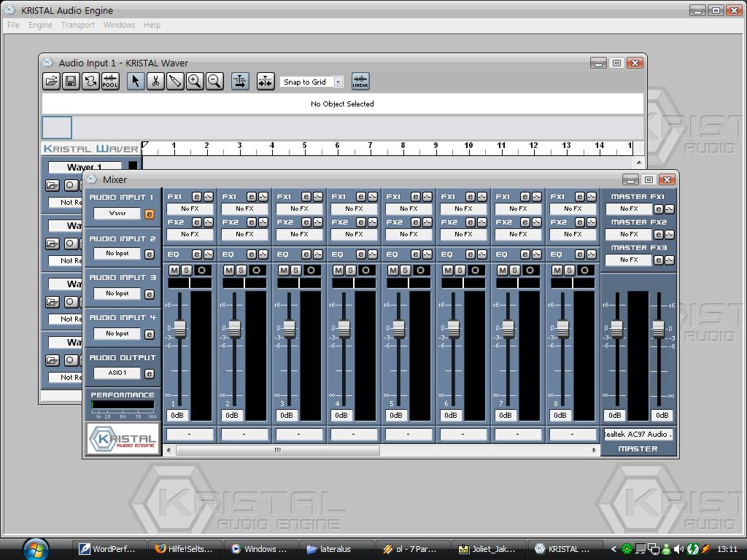Click channel 1 pan control
The width and height of the screenshot is (747, 560).
coord(190,284)
